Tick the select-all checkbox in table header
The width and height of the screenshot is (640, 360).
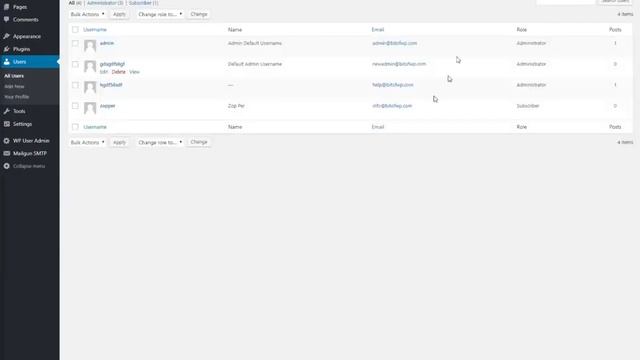[x=75, y=29]
